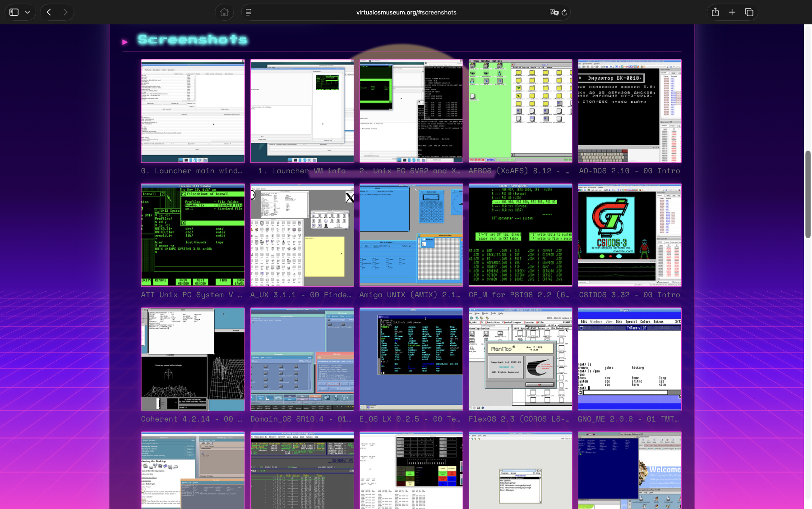The image size is (812, 509).
Task: Open the ATT Unix PC System V thumbnail
Action: click(x=193, y=235)
